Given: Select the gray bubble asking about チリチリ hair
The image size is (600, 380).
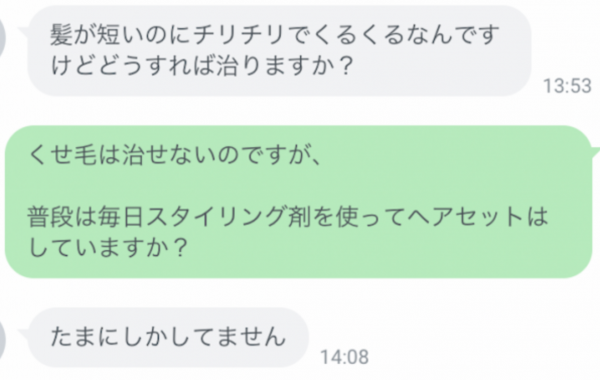Looking at the screenshot, I should click(x=279, y=51).
